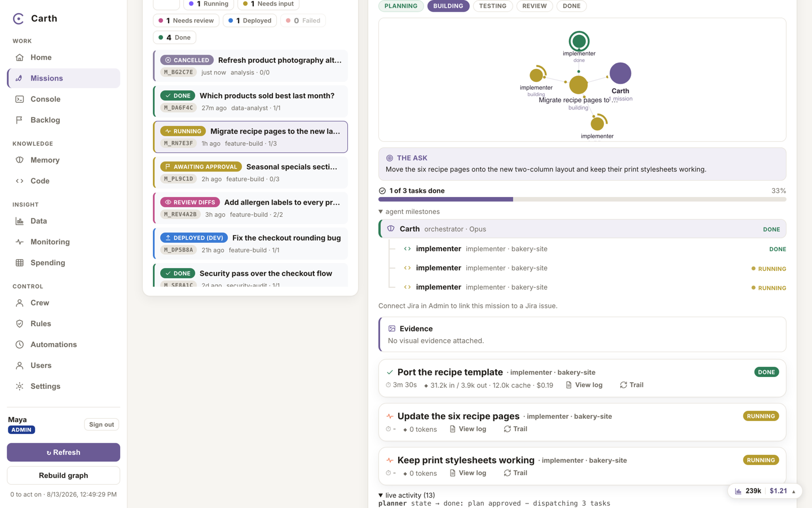Open Users in the sidebar
This screenshot has height=508, width=812.
pos(63,366)
